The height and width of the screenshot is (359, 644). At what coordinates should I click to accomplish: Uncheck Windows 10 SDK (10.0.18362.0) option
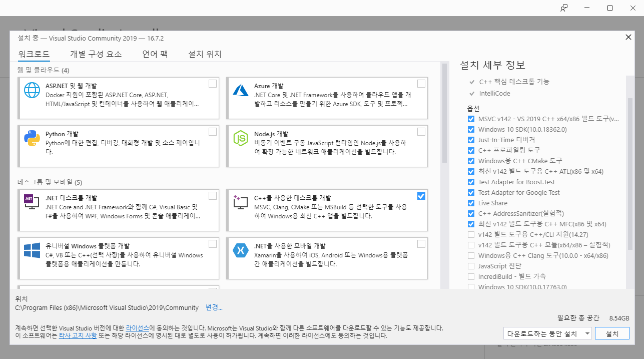(471, 130)
